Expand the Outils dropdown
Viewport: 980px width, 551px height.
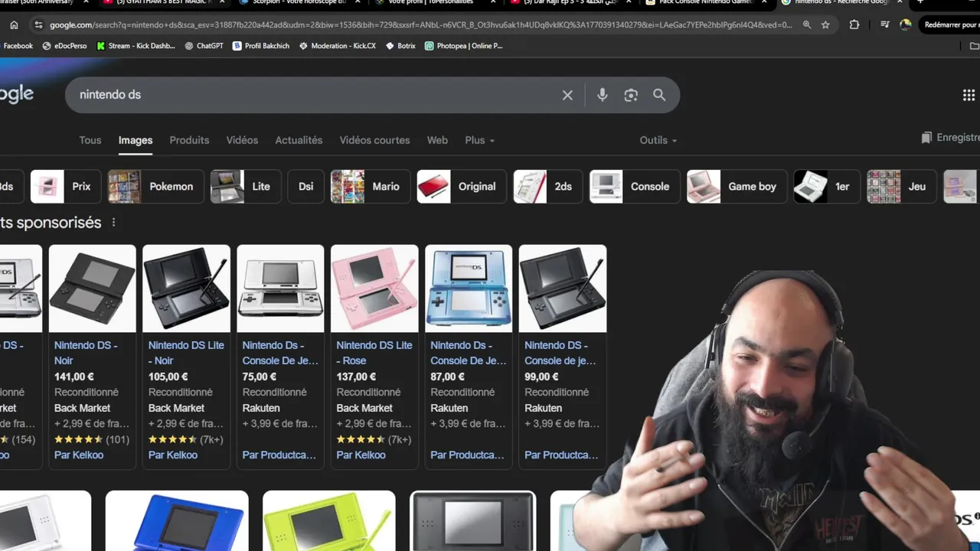coord(658,140)
